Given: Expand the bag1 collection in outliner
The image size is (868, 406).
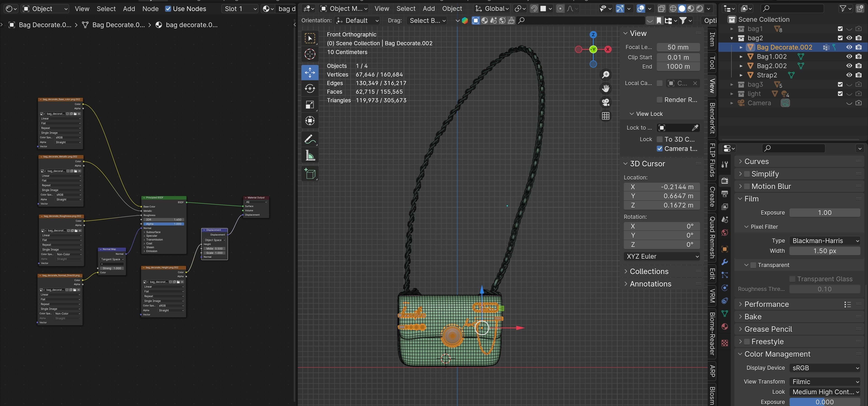Looking at the screenshot, I should click(731, 29).
